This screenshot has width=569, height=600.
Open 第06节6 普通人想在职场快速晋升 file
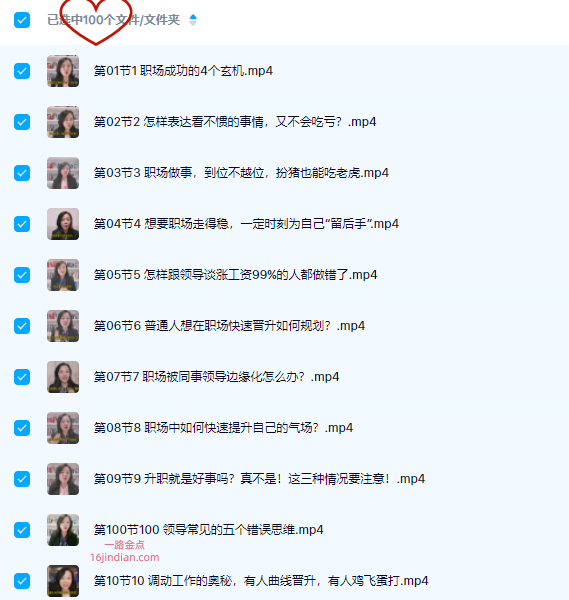tap(229, 326)
